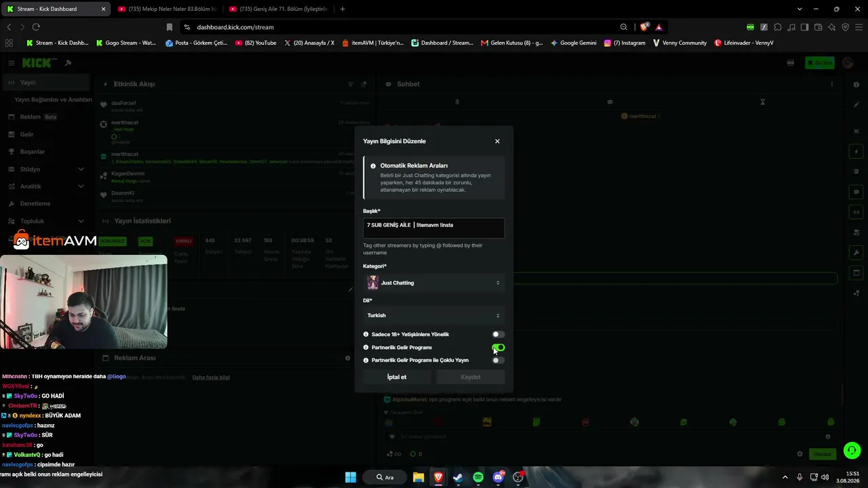Open Başarılar in the sidebar
The height and width of the screenshot is (488, 868).
pos(45,151)
